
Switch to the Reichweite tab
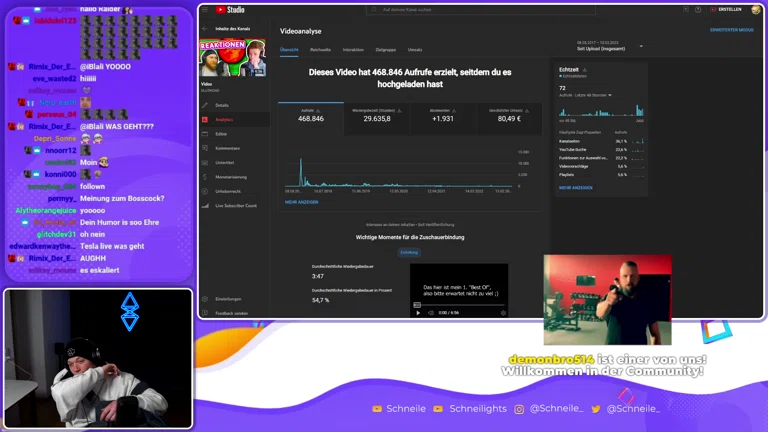(320, 50)
